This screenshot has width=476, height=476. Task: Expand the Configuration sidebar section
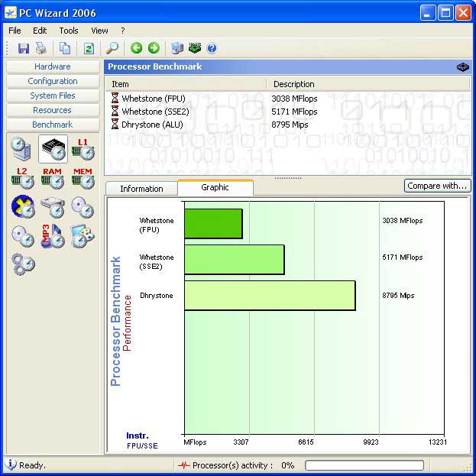tap(52, 81)
